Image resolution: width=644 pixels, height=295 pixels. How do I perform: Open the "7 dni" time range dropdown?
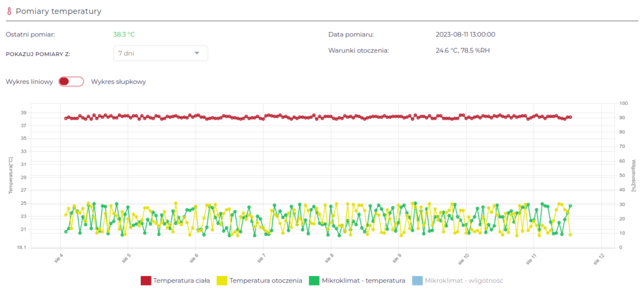[160, 53]
